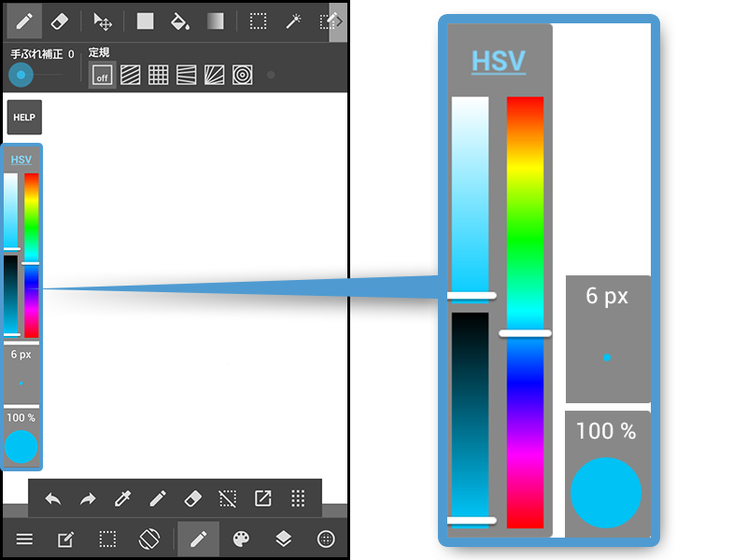The width and height of the screenshot is (747, 560).
Task: Choose the move tool with arrow cross
Action: 102,21
